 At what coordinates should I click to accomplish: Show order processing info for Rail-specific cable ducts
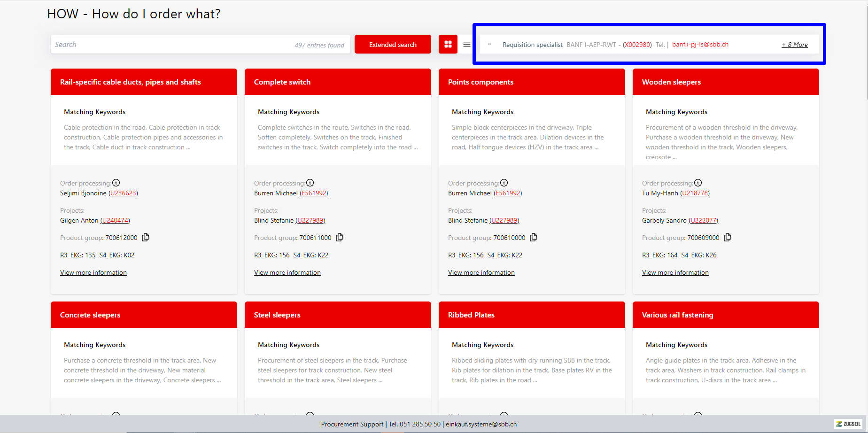coord(116,183)
